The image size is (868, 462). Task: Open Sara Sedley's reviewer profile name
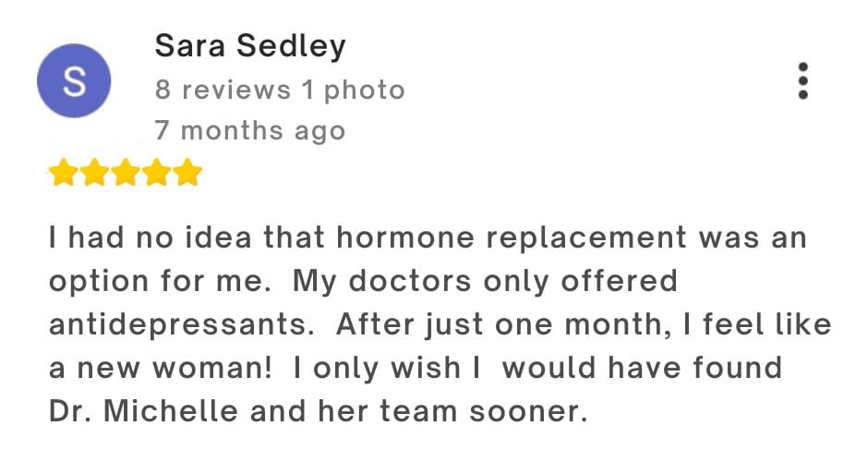click(x=250, y=46)
